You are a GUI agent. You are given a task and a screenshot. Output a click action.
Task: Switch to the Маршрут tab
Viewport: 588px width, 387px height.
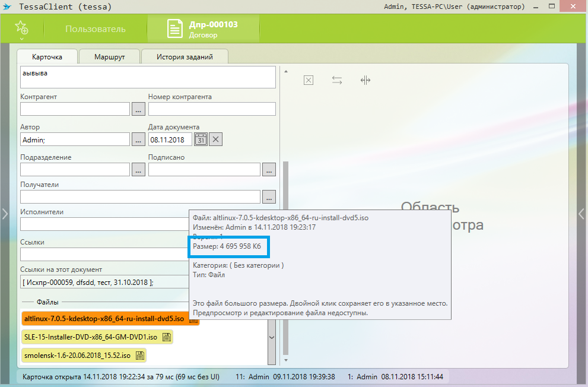click(x=110, y=57)
